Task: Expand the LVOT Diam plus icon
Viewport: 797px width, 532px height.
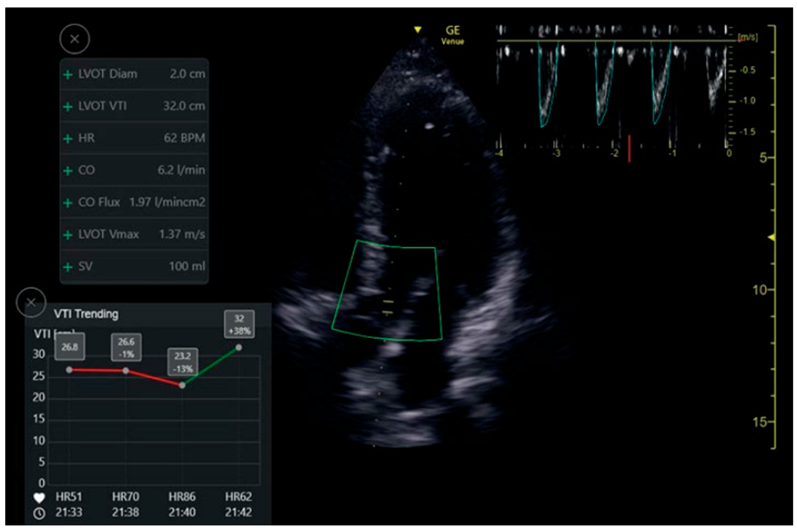Action: [68, 74]
